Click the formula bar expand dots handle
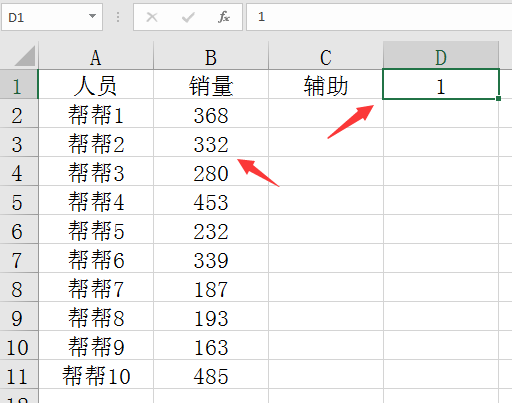The width and height of the screenshot is (512, 403). (x=118, y=17)
